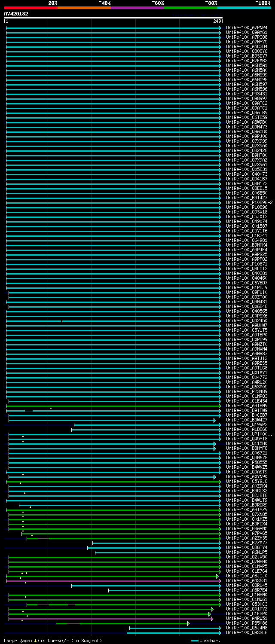Click the orange ~40% identity legend bar

pos(84,8)
